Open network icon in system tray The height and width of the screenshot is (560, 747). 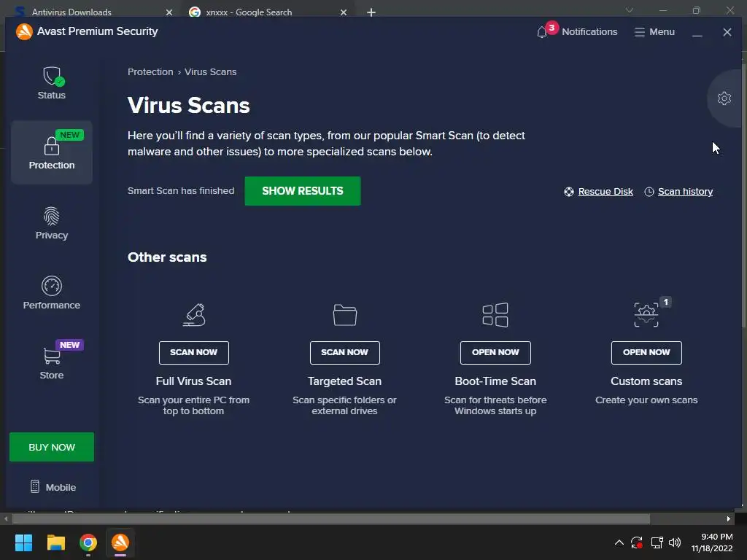[x=657, y=542]
